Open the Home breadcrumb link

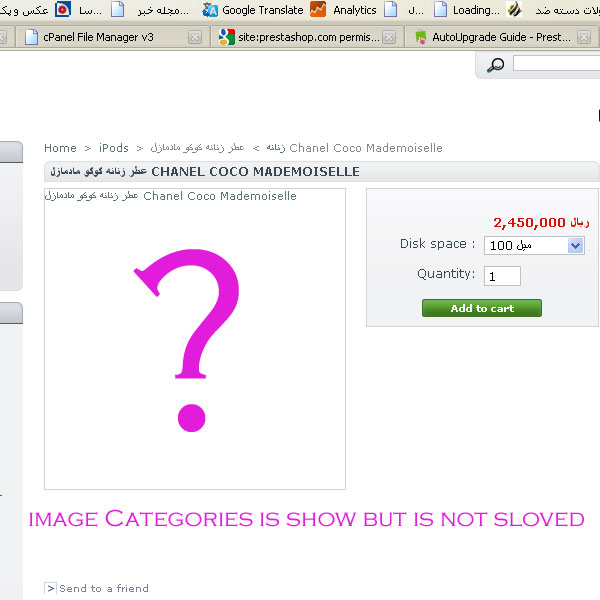tap(60, 148)
